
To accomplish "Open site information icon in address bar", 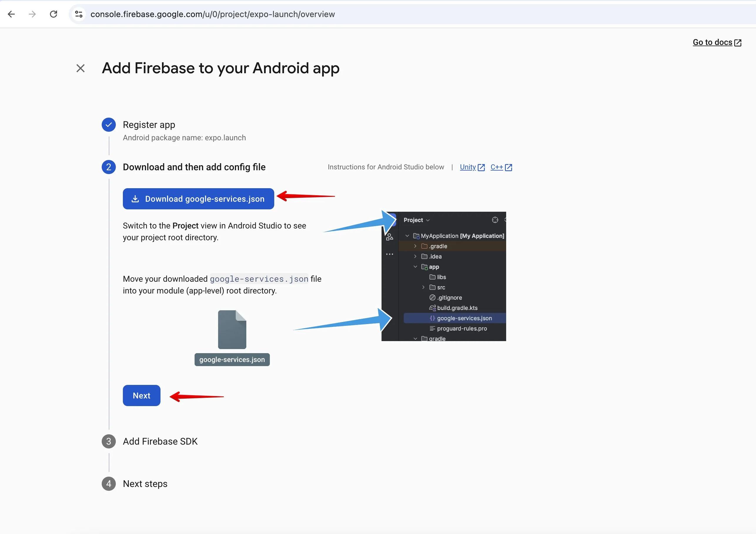I will coord(79,14).
